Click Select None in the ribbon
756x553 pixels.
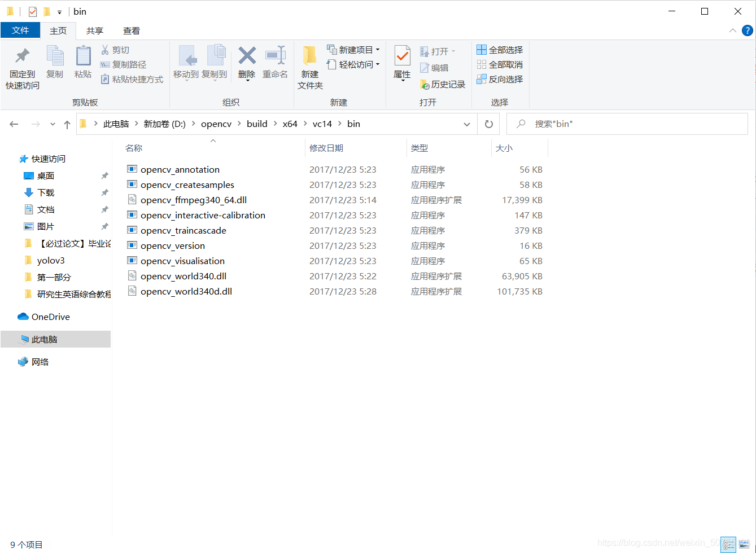500,65
